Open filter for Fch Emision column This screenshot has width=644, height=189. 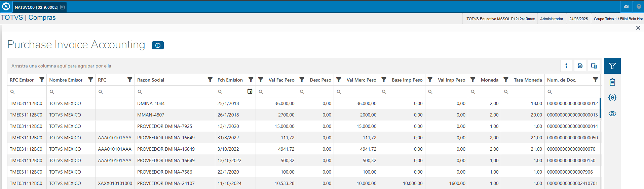251,80
